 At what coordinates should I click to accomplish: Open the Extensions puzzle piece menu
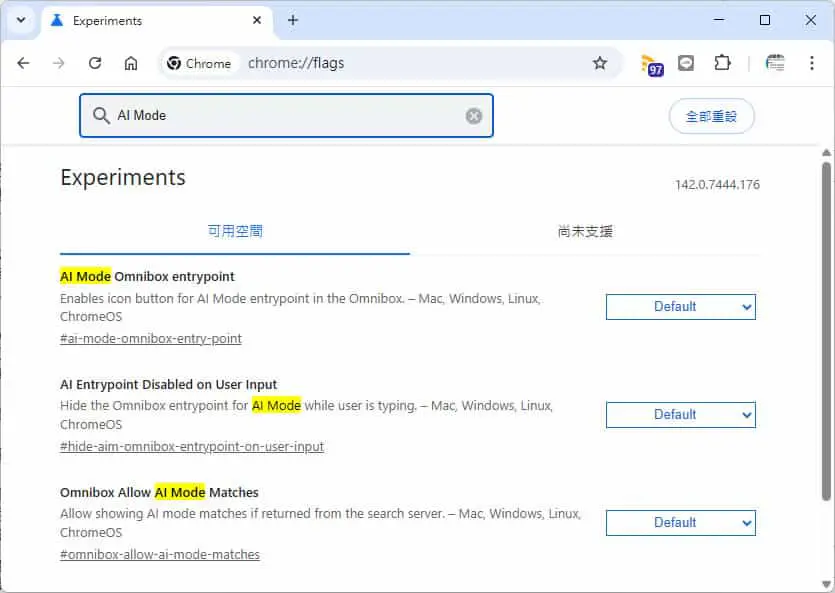coord(722,63)
